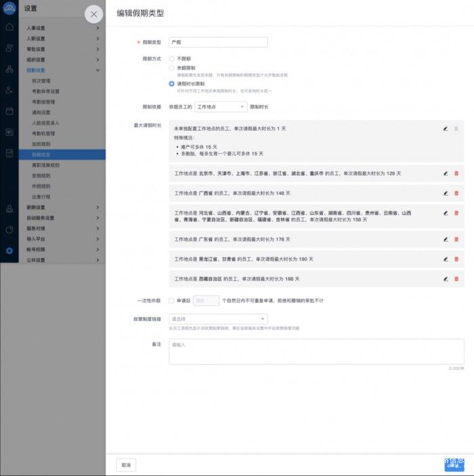Open 考勤组管理 in settings menu
Image resolution: width=474 pixels, height=476 pixels.
pos(43,102)
